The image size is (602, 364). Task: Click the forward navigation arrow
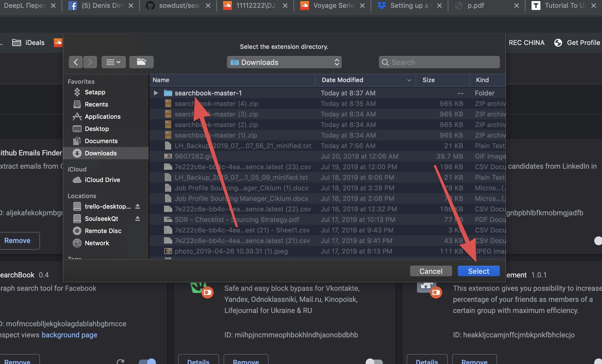point(90,62)
